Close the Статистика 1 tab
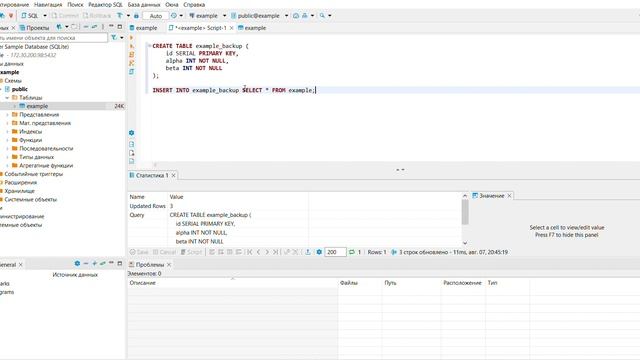 point(173,175)
